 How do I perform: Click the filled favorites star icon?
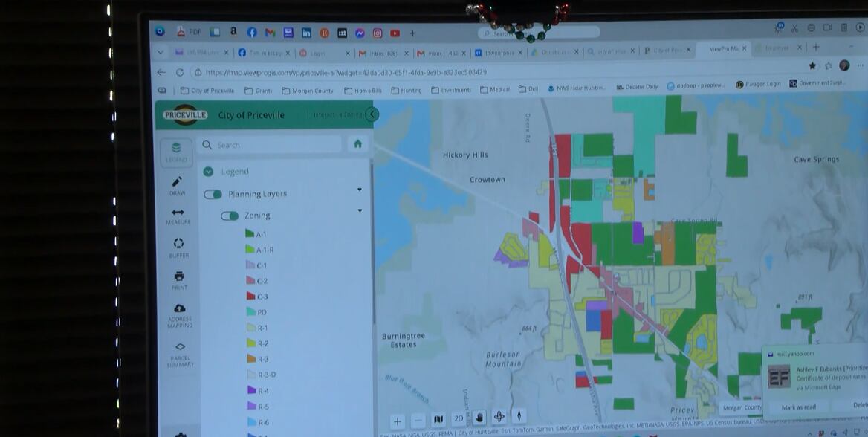coord(812,66)
